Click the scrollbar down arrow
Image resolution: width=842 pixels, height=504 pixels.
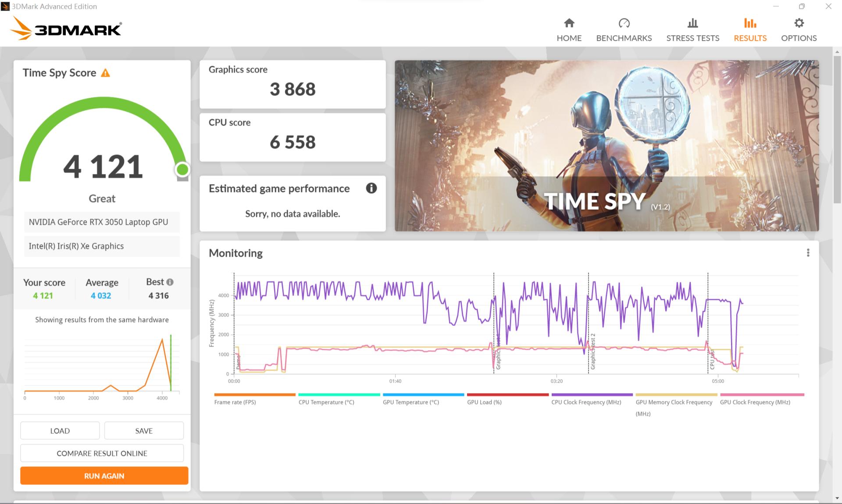point(837,498)
